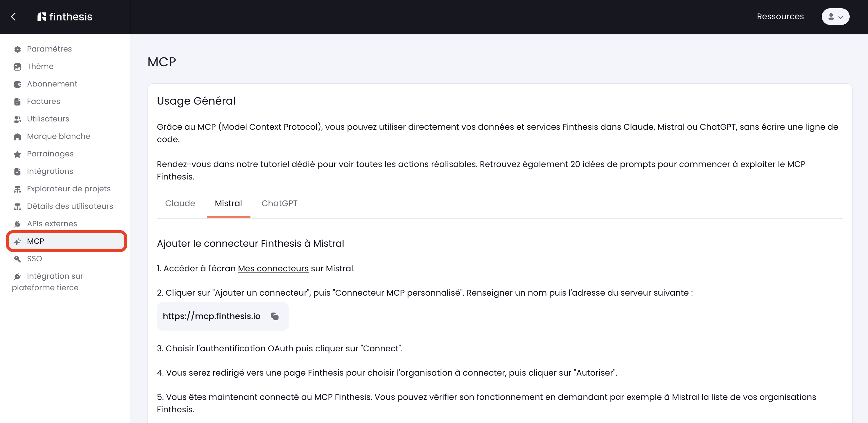Open the "20 idées de prompts" link
This screenshot has width=868, height=423.
click(x=613, y=164)
